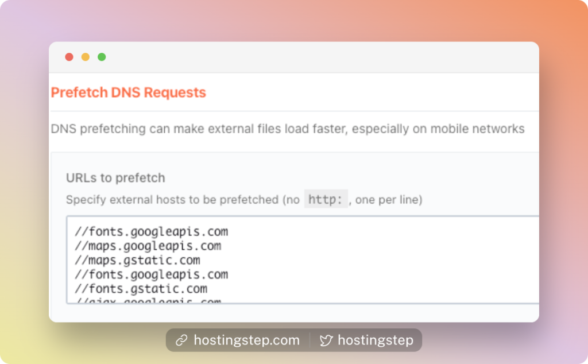Place cursor on fourth line //fonts.googleapis.com

[151, 274]
